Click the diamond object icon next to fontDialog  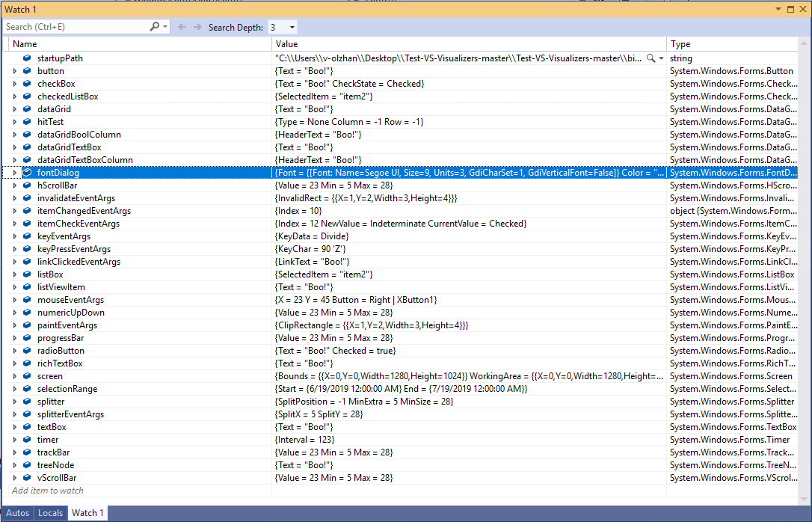(x=26, y=172)
